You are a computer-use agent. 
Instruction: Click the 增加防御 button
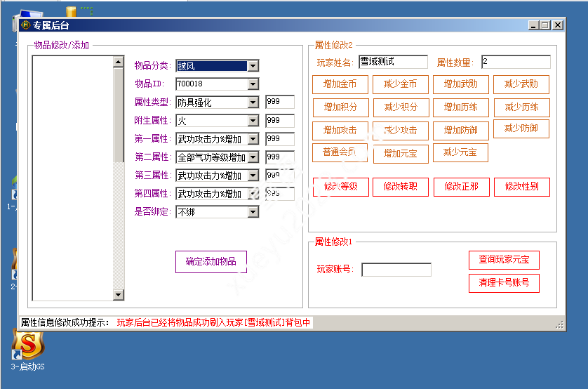(x=461, y=131)
